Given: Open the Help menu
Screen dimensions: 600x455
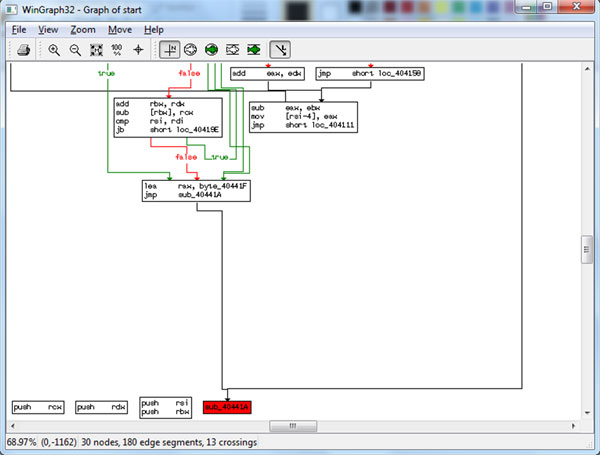Looking at the screenshot, I should [154, 30].
